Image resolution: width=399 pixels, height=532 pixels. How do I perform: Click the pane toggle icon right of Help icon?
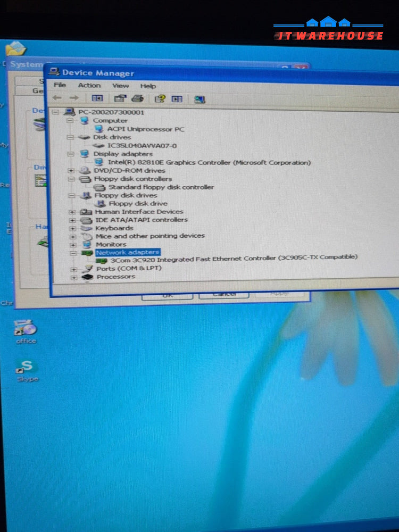pyautogui.click(x=177, y=99)
